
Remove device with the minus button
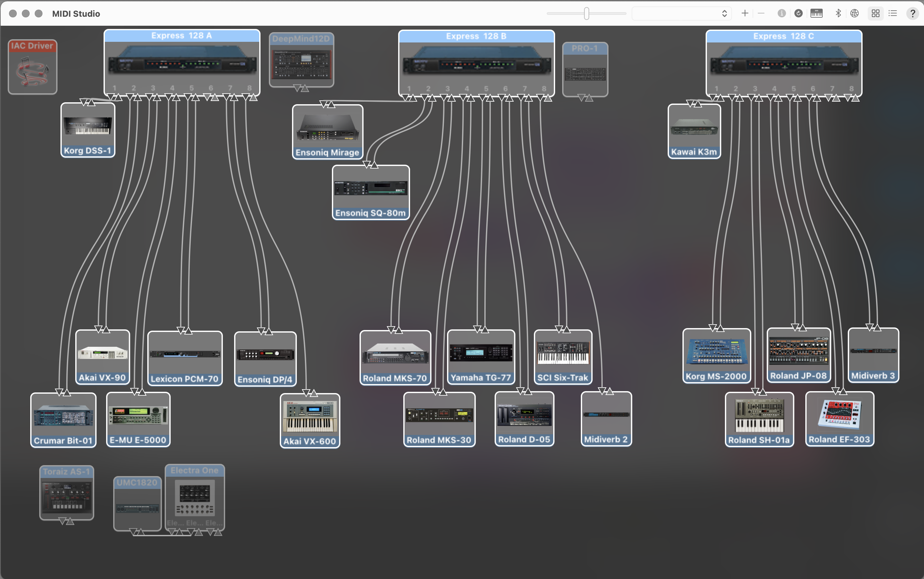(x=761, y=14)
